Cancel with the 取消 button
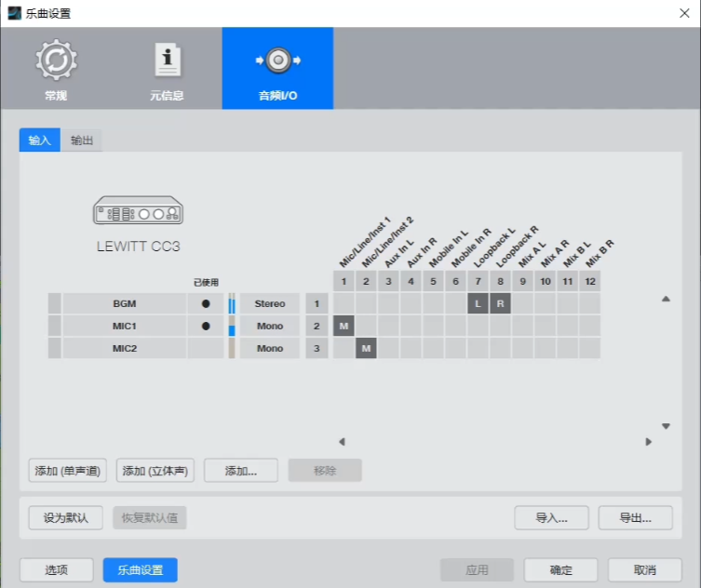 point(644,569)
